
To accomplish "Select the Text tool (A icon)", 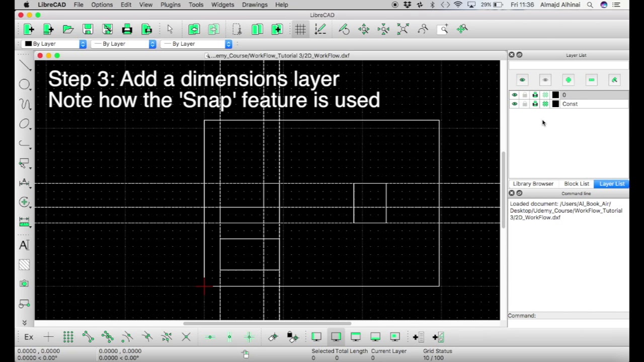I will coord(24,245).
